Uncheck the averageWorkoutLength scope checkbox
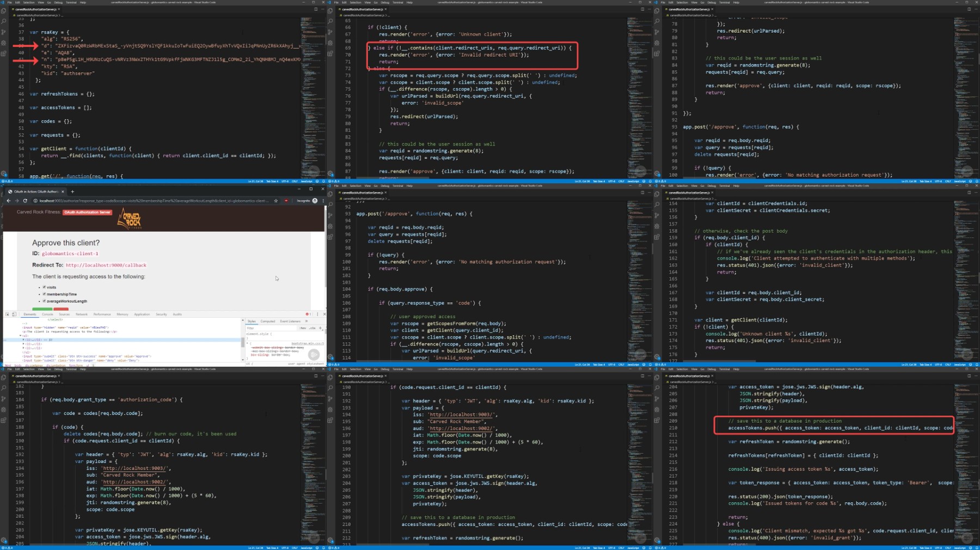 [x=44, y=301]
